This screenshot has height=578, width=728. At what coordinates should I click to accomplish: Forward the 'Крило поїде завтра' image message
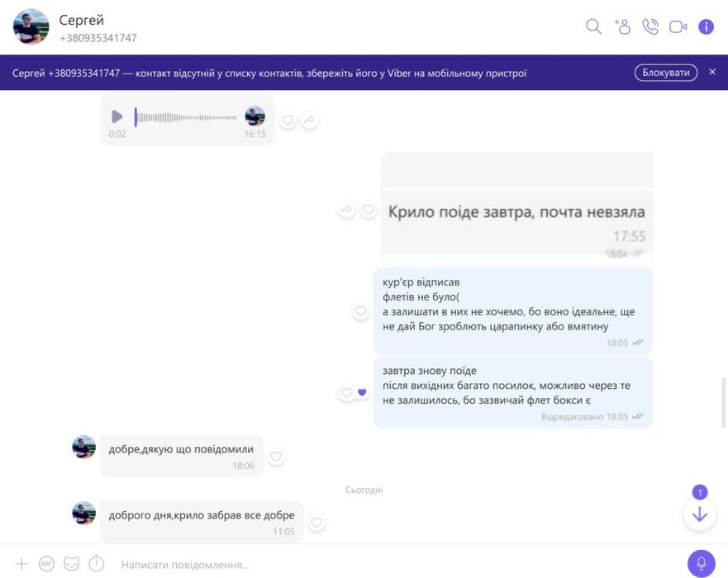[x=346, y=210]
